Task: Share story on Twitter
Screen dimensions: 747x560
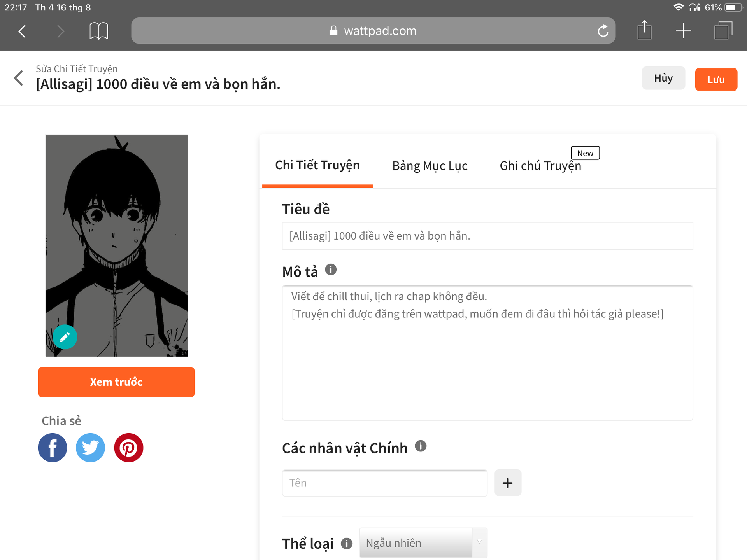Action: click(90, 448)
